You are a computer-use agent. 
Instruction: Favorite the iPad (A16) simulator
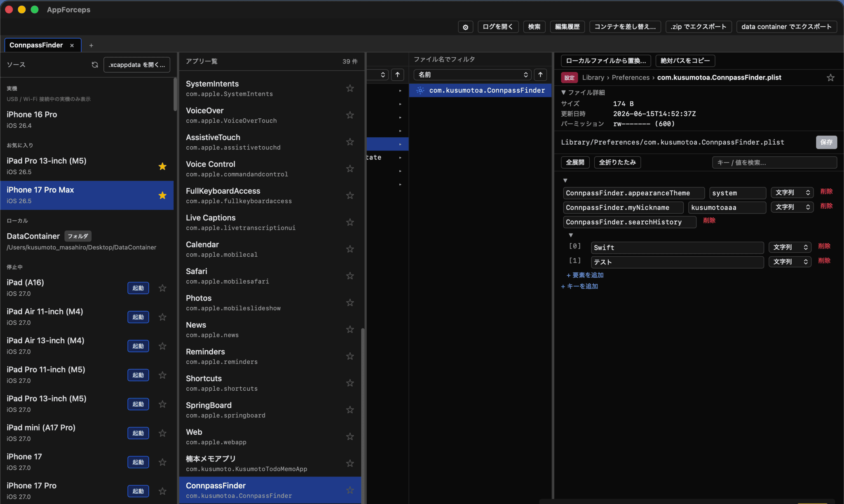[162, 288]
